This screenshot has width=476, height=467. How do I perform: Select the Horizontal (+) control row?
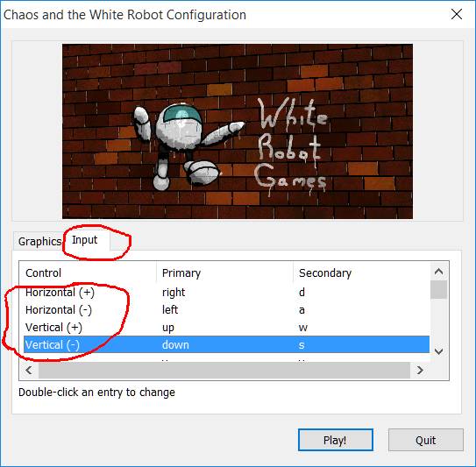click(226, 293)
